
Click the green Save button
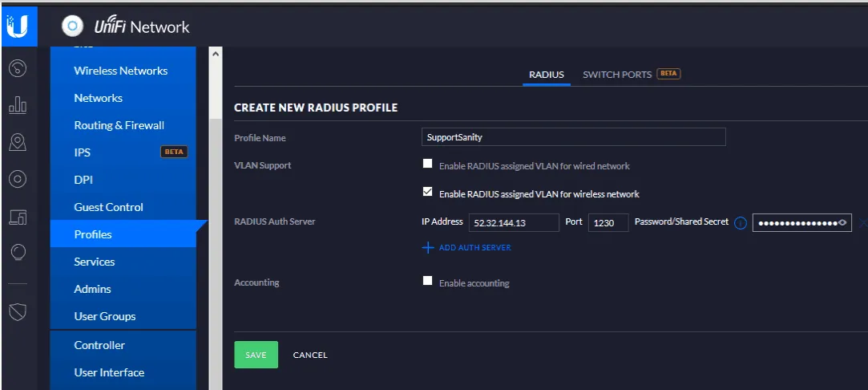[x=256, y=355]
